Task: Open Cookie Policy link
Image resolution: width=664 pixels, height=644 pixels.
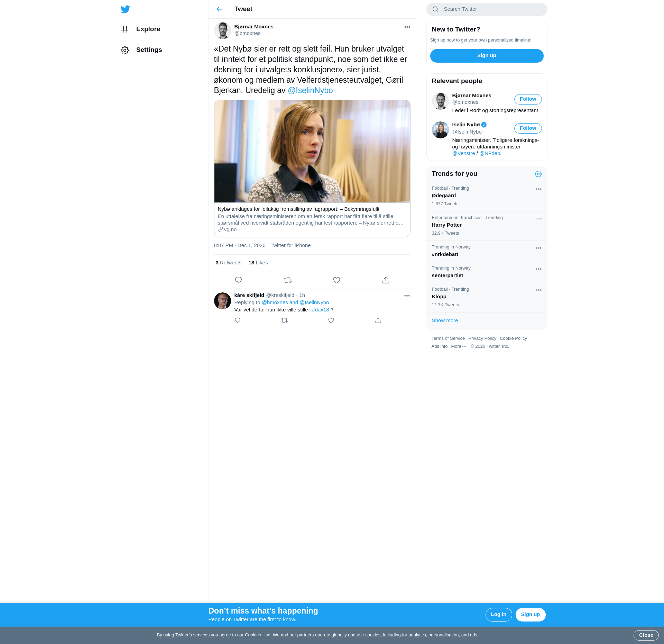Action: 513,338
